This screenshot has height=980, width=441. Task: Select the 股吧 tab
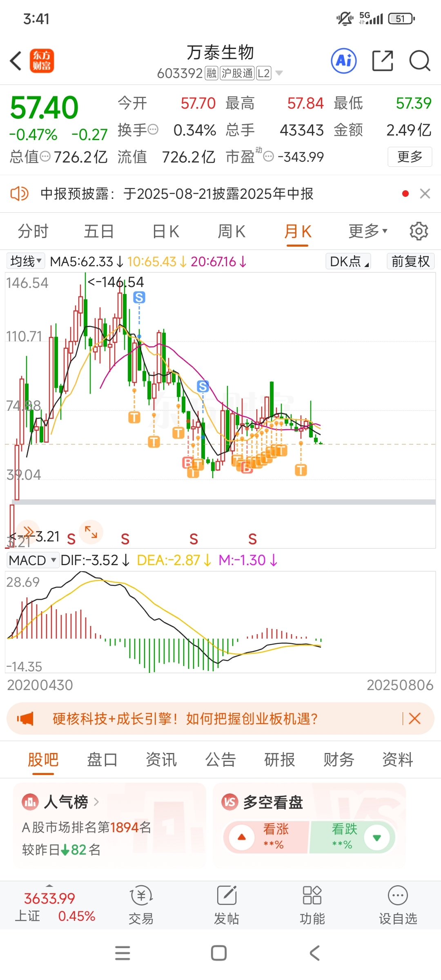tap(43, 759)
